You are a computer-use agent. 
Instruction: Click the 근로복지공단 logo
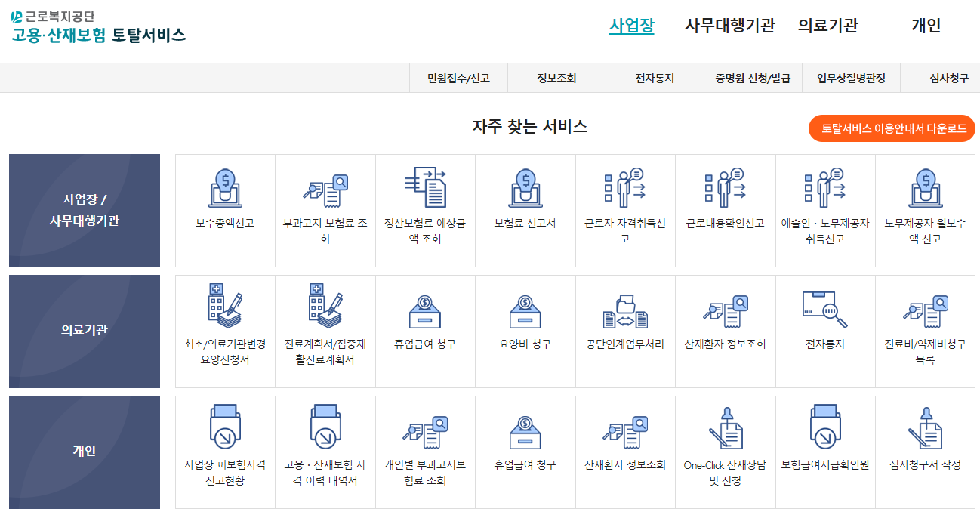pos(53,15)
